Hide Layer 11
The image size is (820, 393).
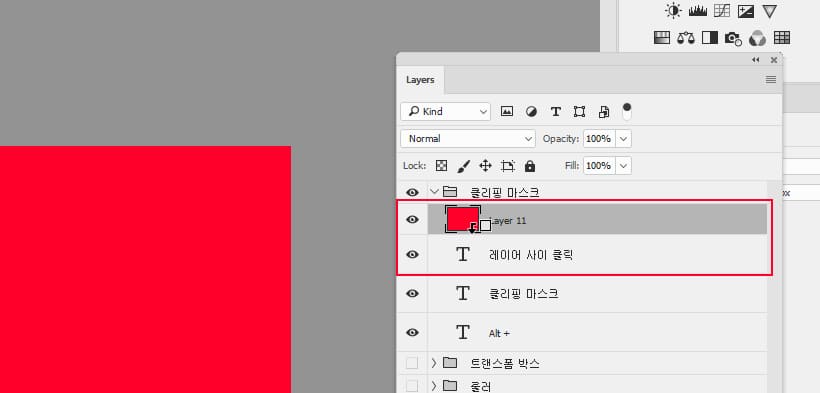[x=413, y=219]
